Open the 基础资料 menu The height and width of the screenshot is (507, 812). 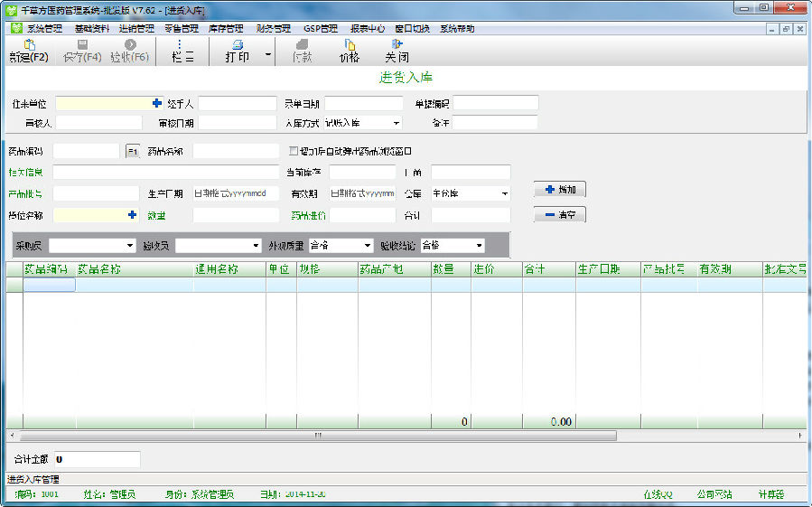click(92, 29)
